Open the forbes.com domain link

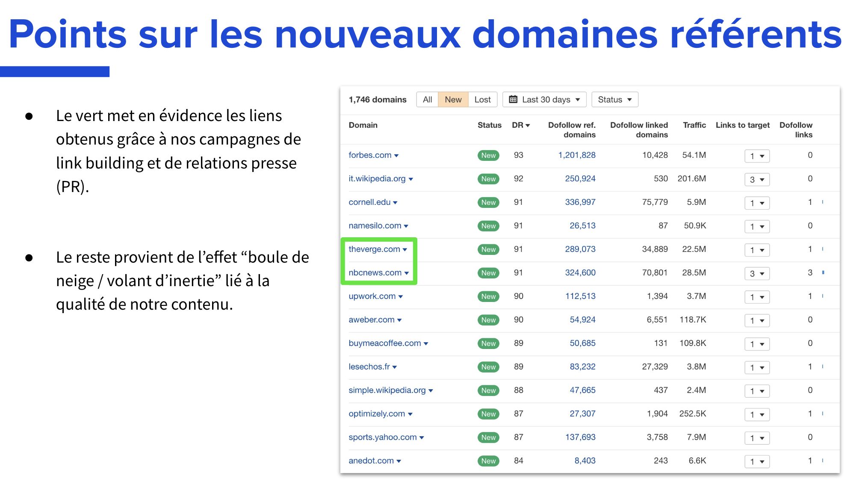[x=370, y=155]
